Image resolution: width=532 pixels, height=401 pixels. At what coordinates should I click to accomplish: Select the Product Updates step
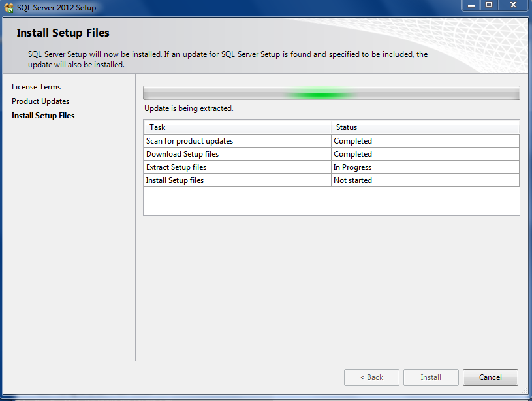pyautogui.click(x=40, y=101)
